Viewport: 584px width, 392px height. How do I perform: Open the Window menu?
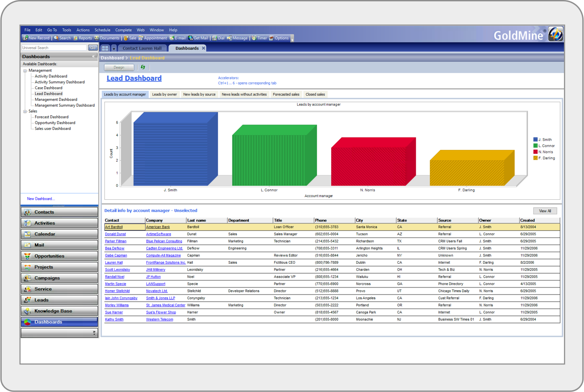coord(157,30)
